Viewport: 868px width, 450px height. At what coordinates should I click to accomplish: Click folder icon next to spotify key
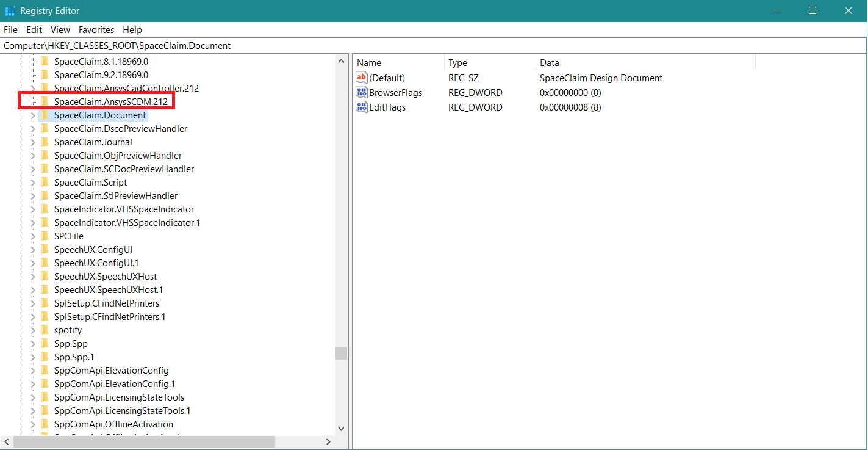45,330
